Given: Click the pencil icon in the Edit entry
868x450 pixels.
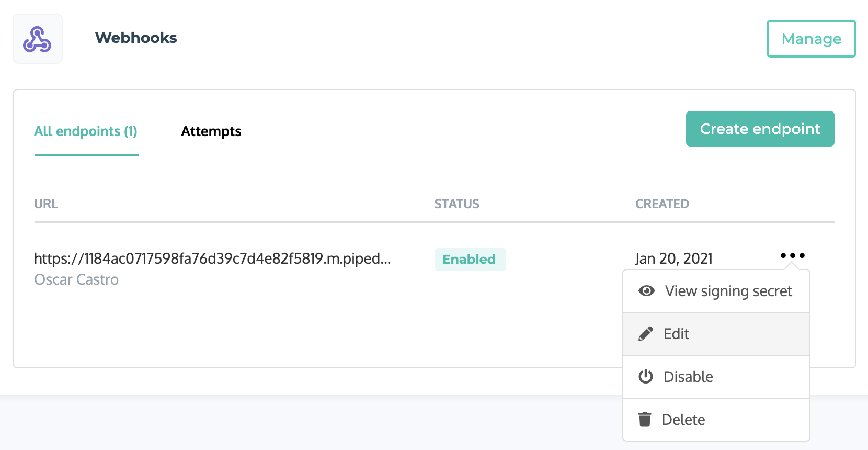Looking at the screenshot, I should coord(647,333).
